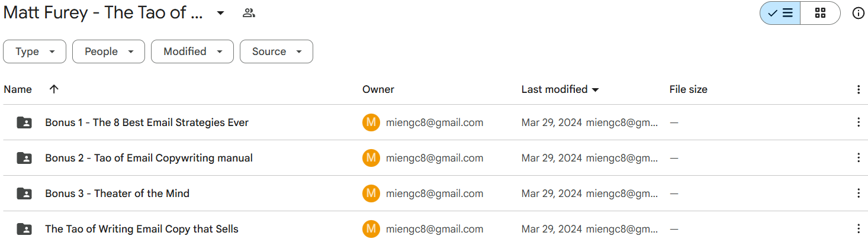Open column options three-dot menu in header

[859, 90]
